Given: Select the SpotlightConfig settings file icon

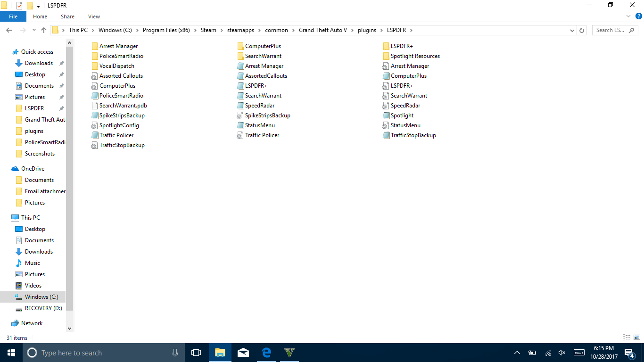Looking at the screenshot, I should click(x=95, y=125).
